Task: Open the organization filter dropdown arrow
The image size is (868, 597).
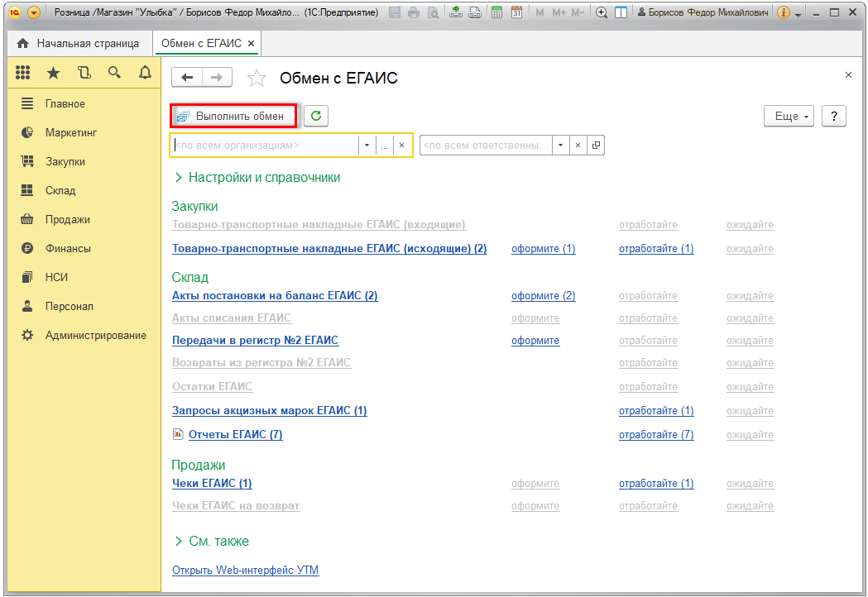Action: tap(367, 145)
